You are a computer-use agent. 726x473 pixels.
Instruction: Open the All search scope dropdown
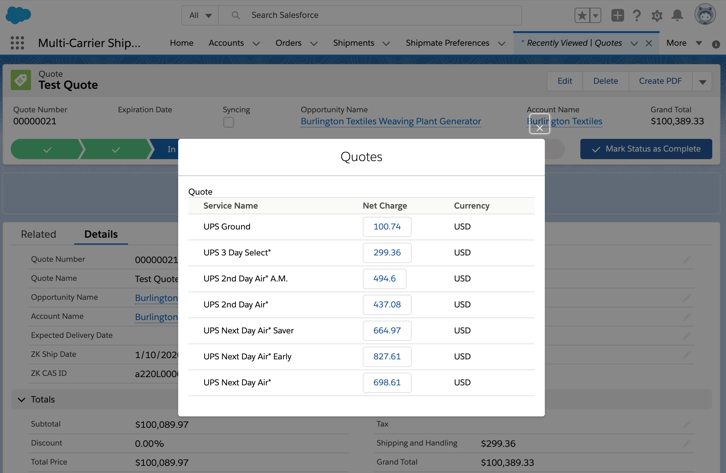200,15
